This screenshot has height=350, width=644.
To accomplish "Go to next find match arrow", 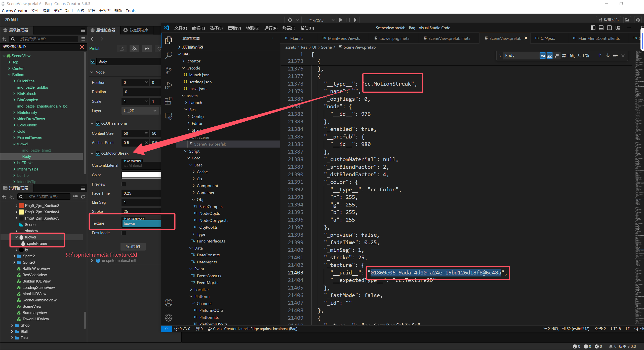I will 608,56.
